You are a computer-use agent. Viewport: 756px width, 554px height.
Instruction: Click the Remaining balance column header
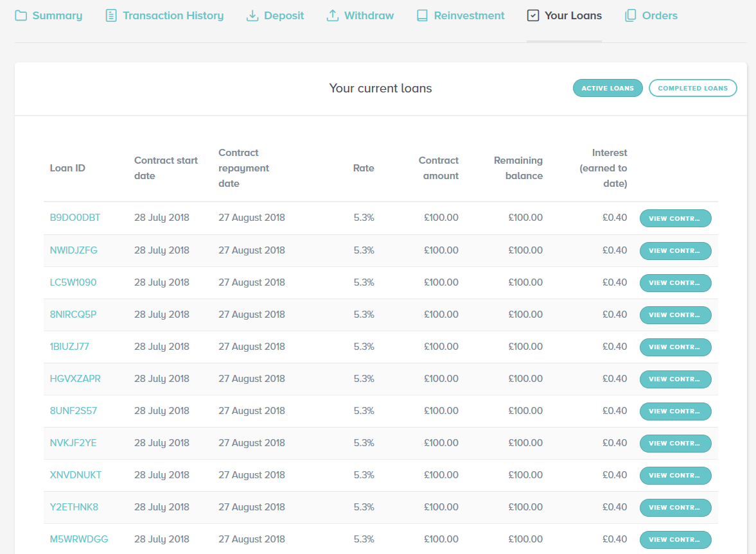point(518,168)
